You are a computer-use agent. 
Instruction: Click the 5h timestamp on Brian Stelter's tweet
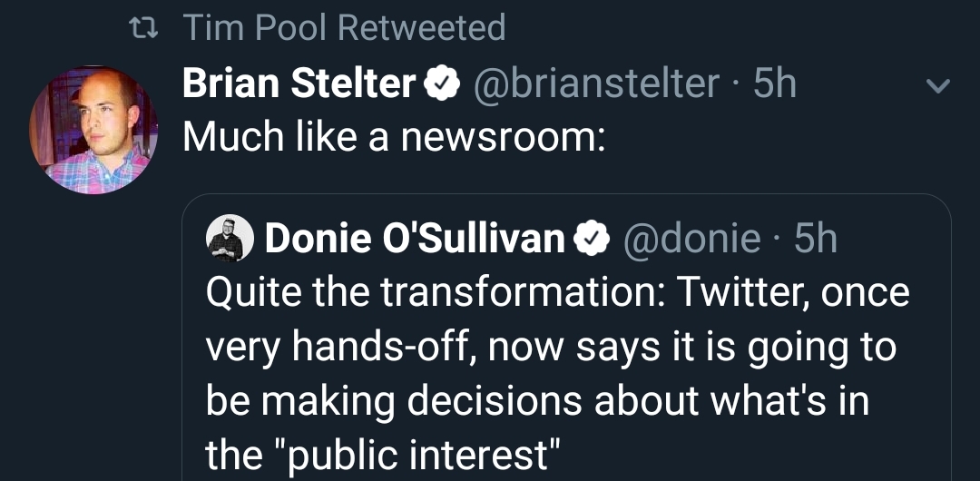[776, 84]
